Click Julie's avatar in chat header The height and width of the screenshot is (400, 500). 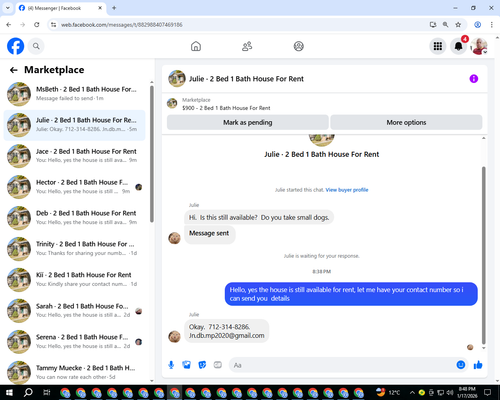coord(177,79)
